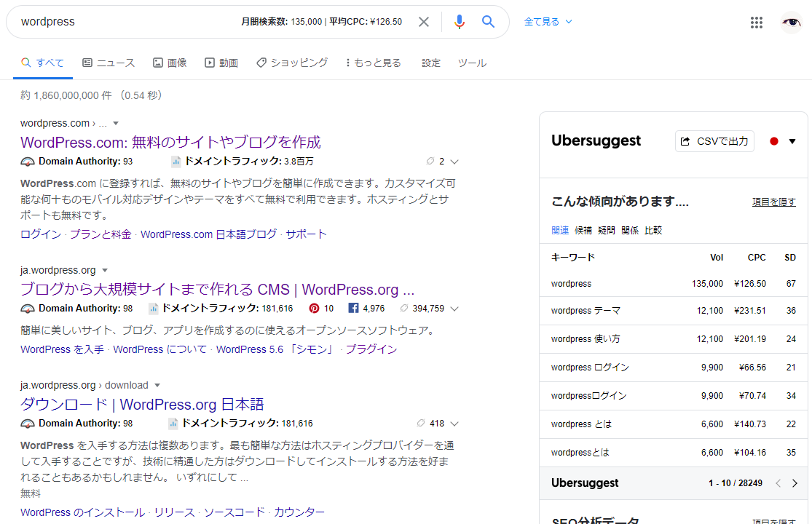Expand SEO details chevron beside 394,759
This screenshot has width=812, height=524.
tap(454, 309)
